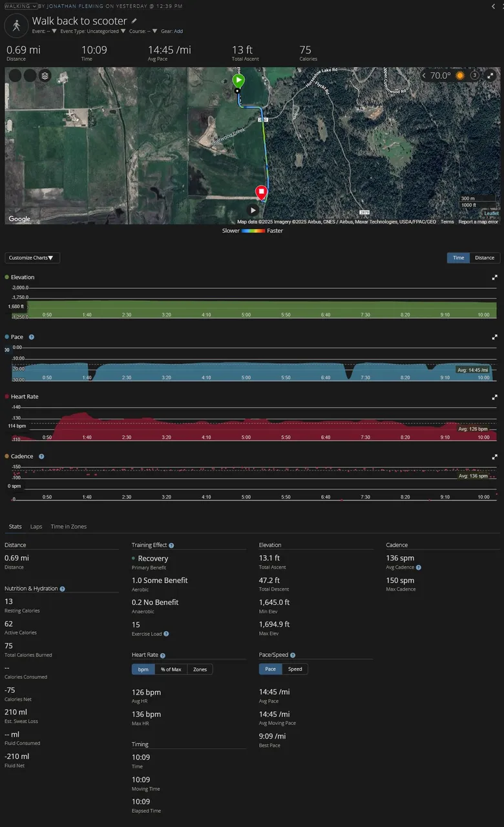
Task: Click the 1,694.9 ft Max Elev value
Action: [x=275, y=624]
